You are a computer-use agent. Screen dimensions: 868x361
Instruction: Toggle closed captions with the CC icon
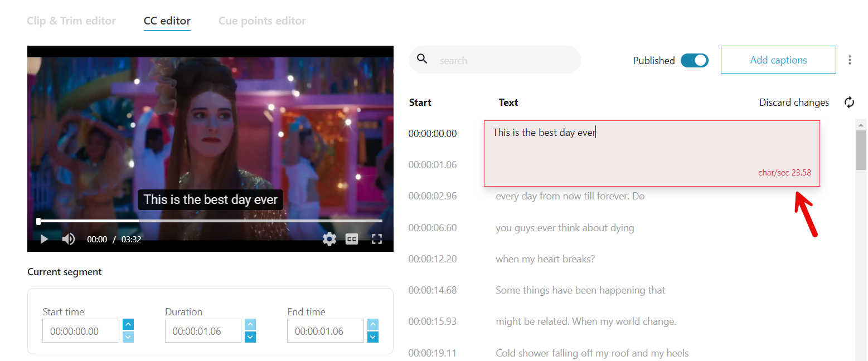tap(352, 238)
